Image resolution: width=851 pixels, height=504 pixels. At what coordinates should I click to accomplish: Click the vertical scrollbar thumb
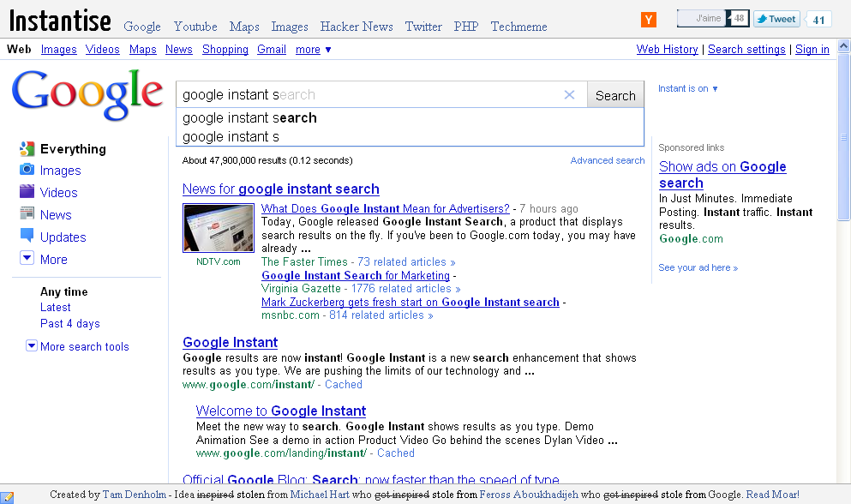pos(843,137)
